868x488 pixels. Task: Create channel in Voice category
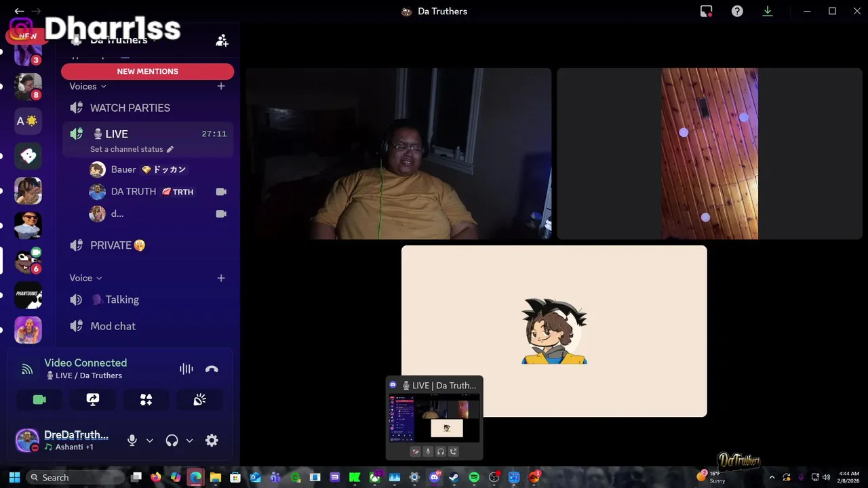(x=221, y=278)
